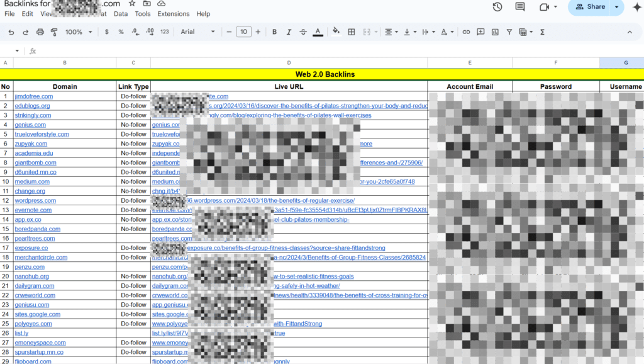The height and width of the screenshot is (364, 644).
Task: Click the No-follow cell for genius.com
Action: [x=133, y=125]
